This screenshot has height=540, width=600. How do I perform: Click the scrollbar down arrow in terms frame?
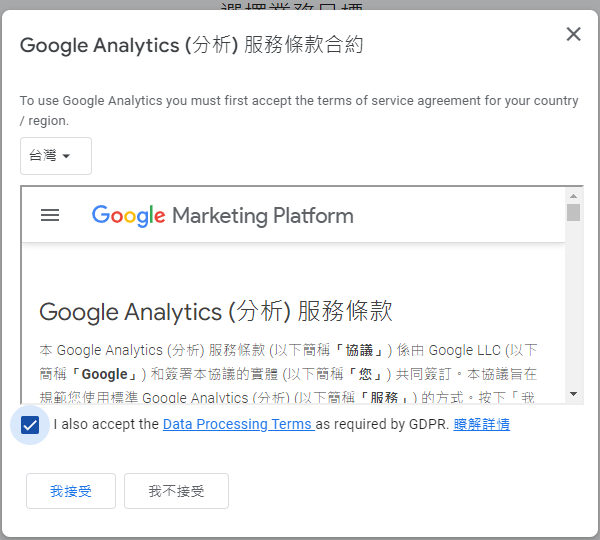(573, 394)
